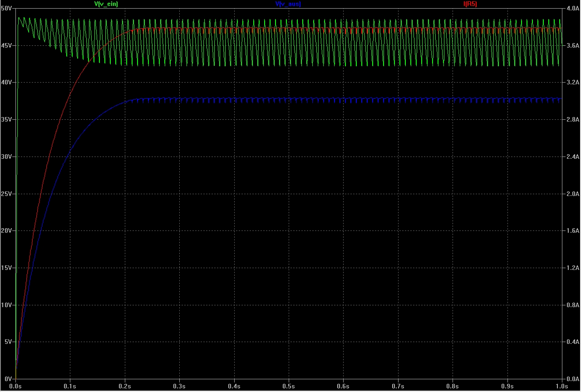Click the 0.9s time axis label

[507, 387]
